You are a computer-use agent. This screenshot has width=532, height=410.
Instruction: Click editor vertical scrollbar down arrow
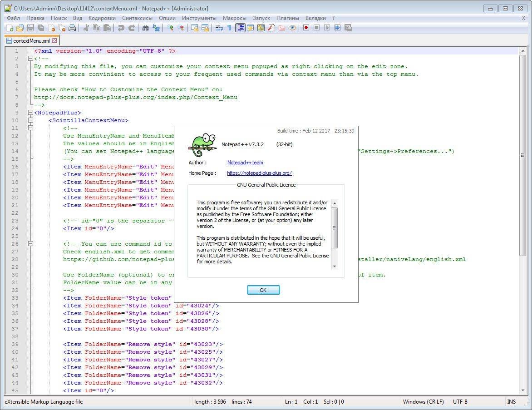(x=522, y=390)
